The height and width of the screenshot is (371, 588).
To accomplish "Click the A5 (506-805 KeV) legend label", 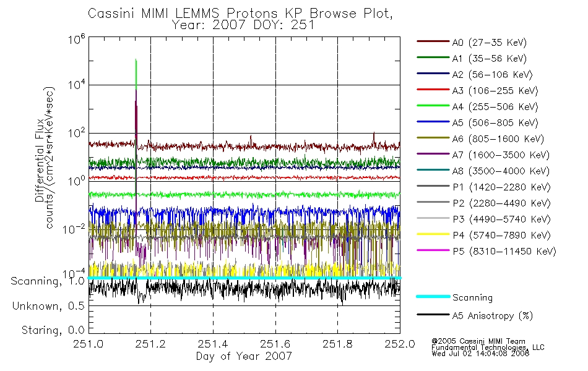I will 495,123.
